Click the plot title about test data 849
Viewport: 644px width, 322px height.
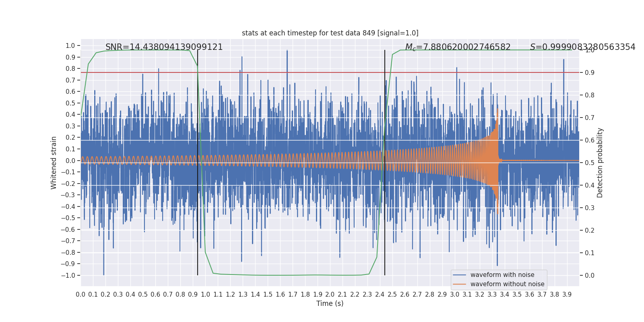point(330,33)
